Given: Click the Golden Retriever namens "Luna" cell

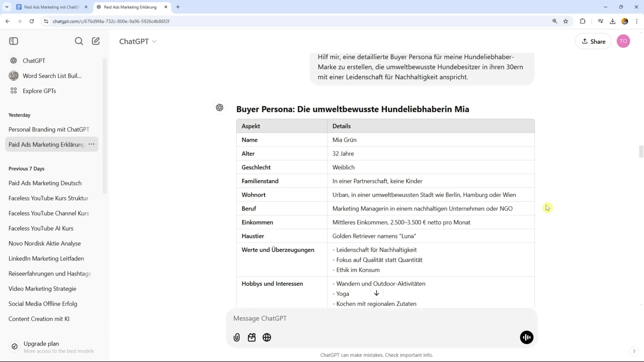Looking at the screenshot, I should pyautogui.click(x=431, y=236).
